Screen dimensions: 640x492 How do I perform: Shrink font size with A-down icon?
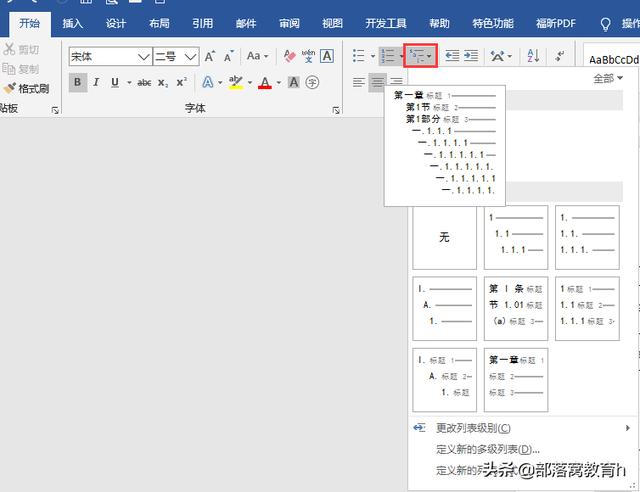229,56
